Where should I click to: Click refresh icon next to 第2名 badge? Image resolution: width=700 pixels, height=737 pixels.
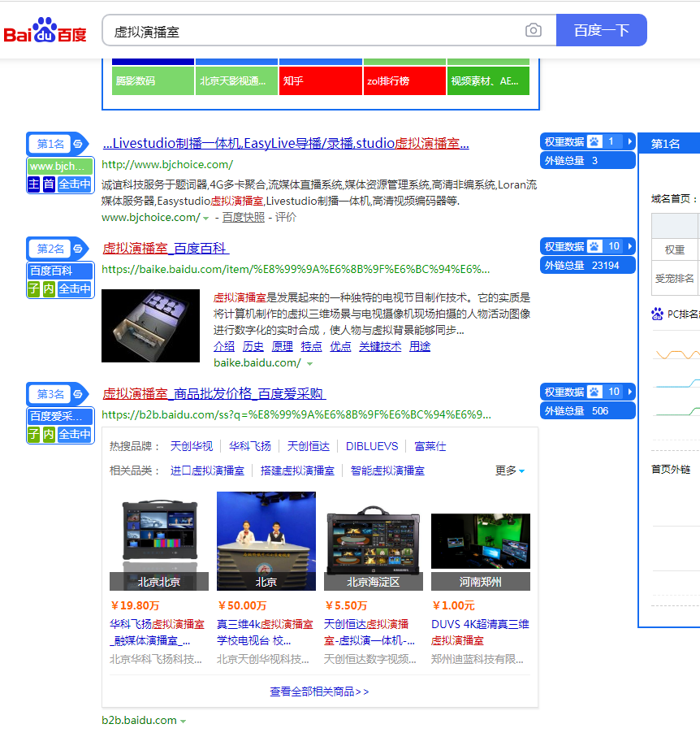[x=79, y=249]
